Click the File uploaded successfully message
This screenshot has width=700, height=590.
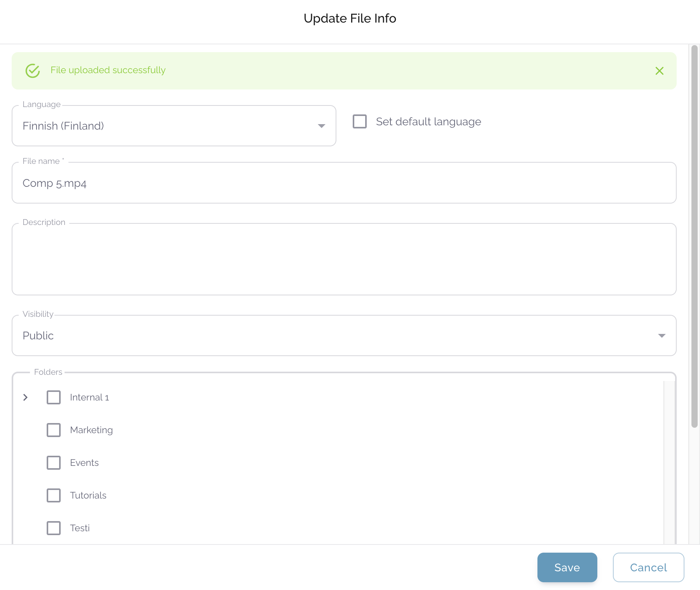click(x=108, y=70)
